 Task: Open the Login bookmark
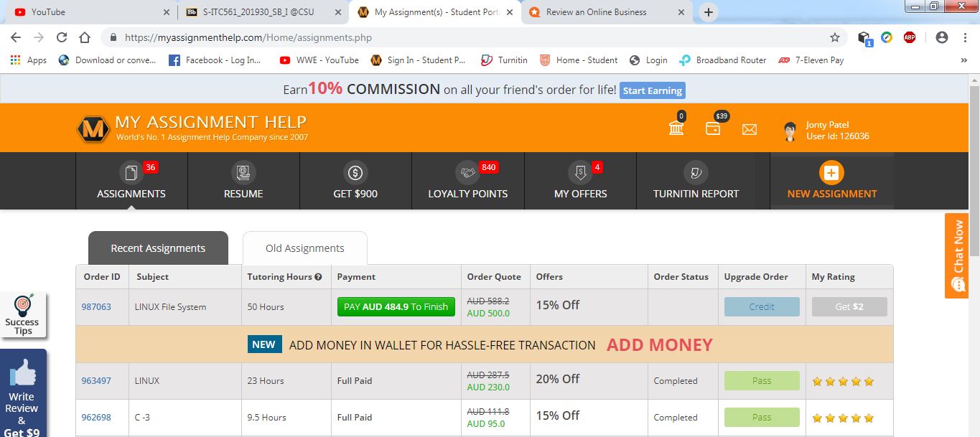648,60
